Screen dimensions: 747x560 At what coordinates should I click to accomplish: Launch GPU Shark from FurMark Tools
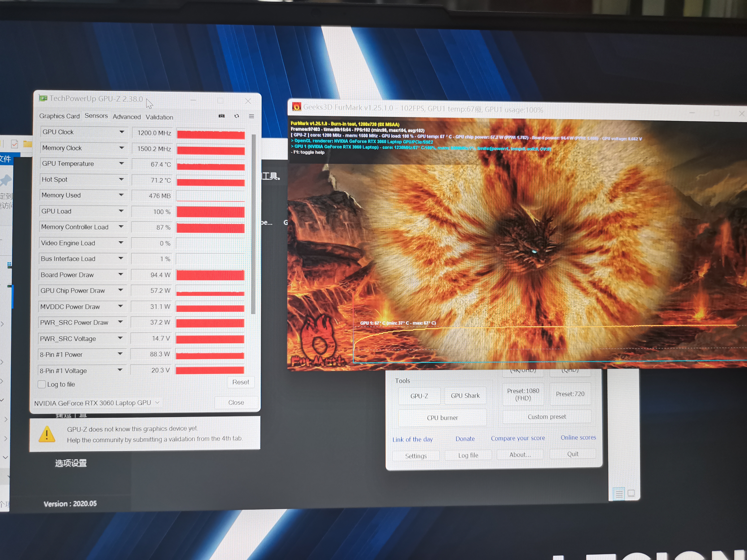point(465,395)
